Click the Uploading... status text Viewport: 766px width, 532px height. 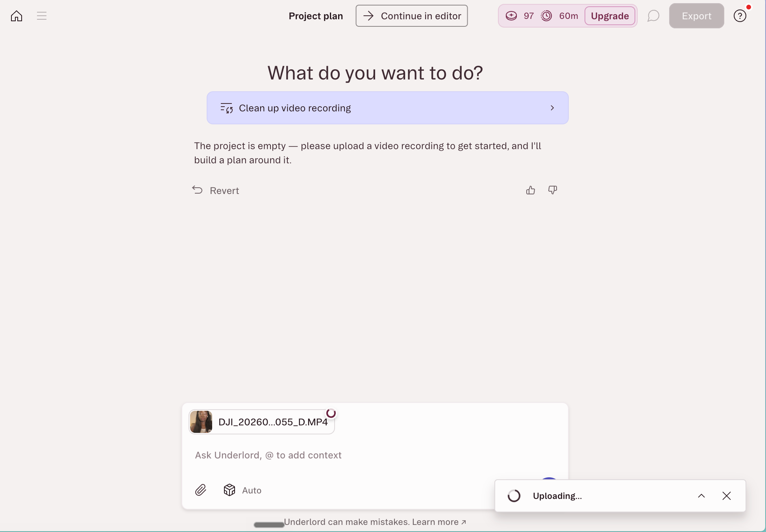pos(557,496)
